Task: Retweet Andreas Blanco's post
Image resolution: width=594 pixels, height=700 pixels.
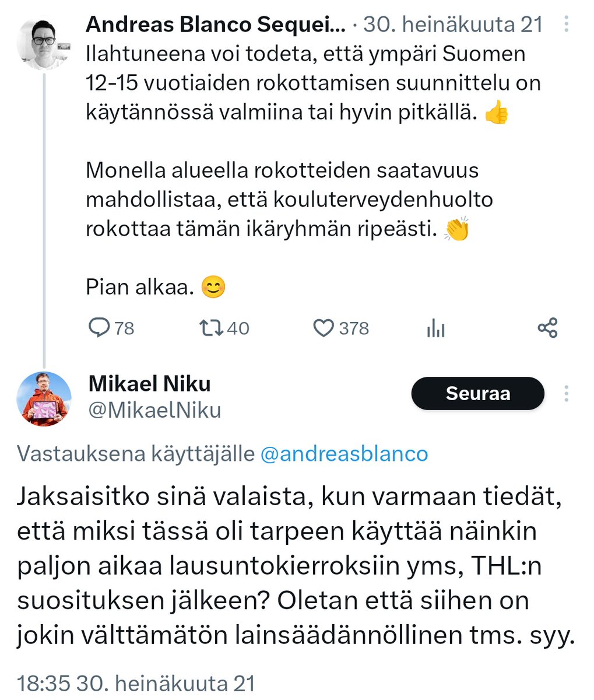Action: point(210,328)
